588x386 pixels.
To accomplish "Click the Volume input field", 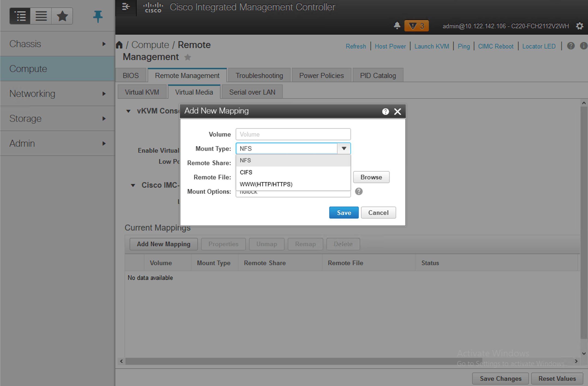I will click(293, 134).
